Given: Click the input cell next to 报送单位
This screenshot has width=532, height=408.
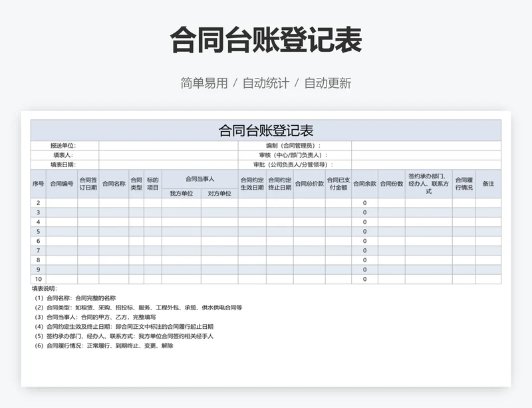Looking at the screenshot, I should click(x=169, y=146).
